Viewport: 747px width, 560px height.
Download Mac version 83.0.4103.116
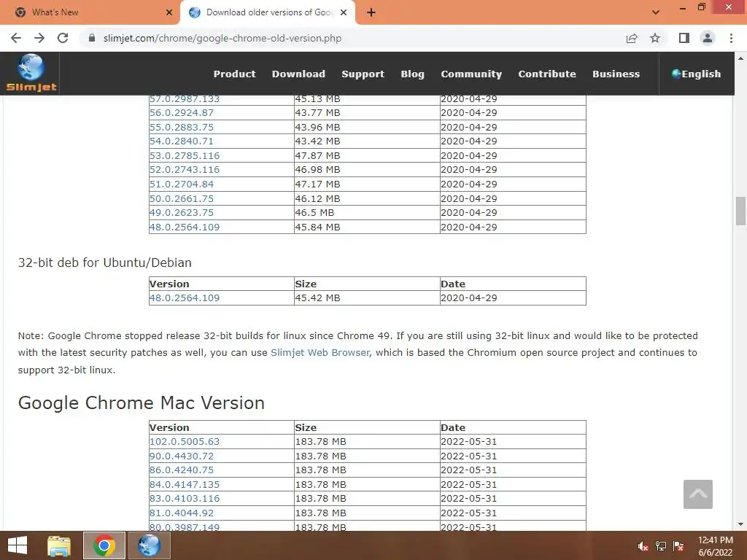185,499
